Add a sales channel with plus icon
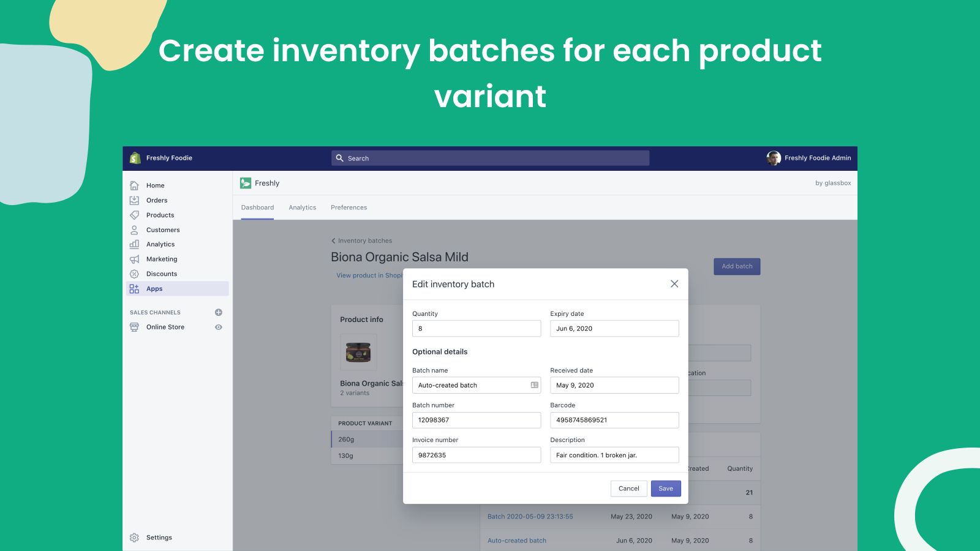The height and width of the screenshot is (551, 980). (x=219, y=312)
